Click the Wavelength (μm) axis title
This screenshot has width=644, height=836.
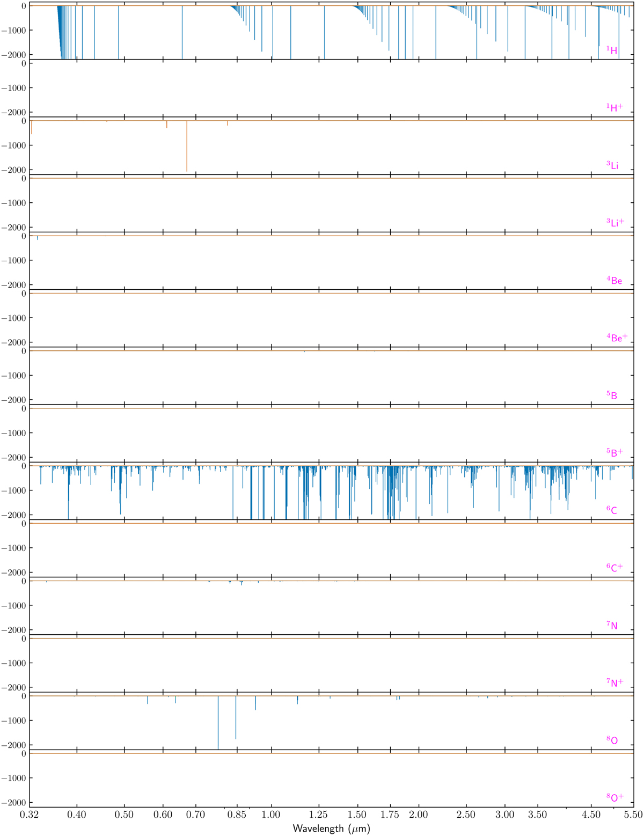click(x=331, y=828)
